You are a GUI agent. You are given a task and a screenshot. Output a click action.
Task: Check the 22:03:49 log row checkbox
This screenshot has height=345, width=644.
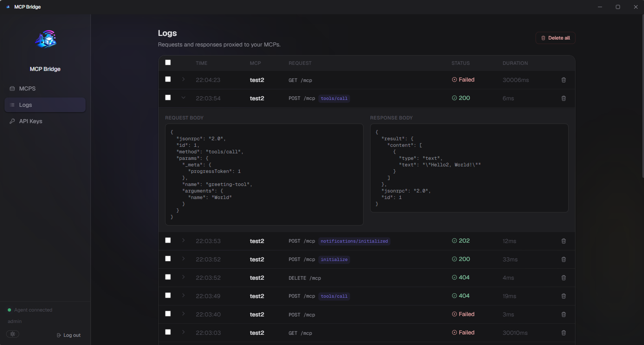[168, 295]
